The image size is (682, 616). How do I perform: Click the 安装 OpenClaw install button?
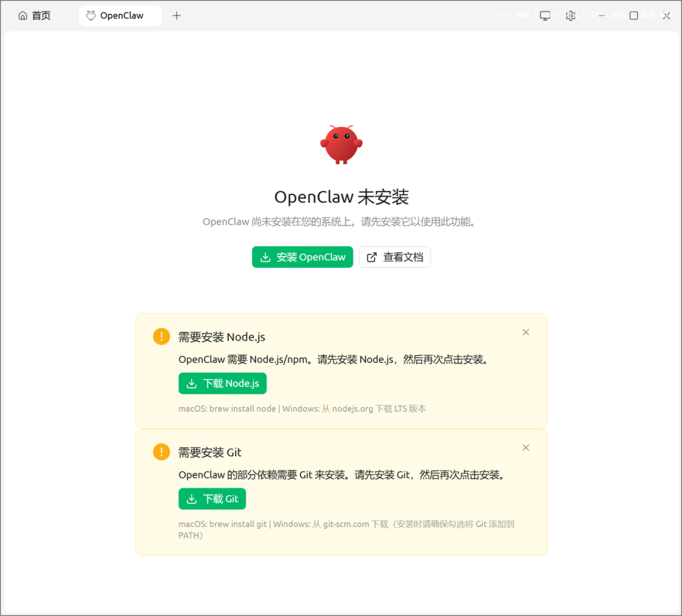point(302,257)
